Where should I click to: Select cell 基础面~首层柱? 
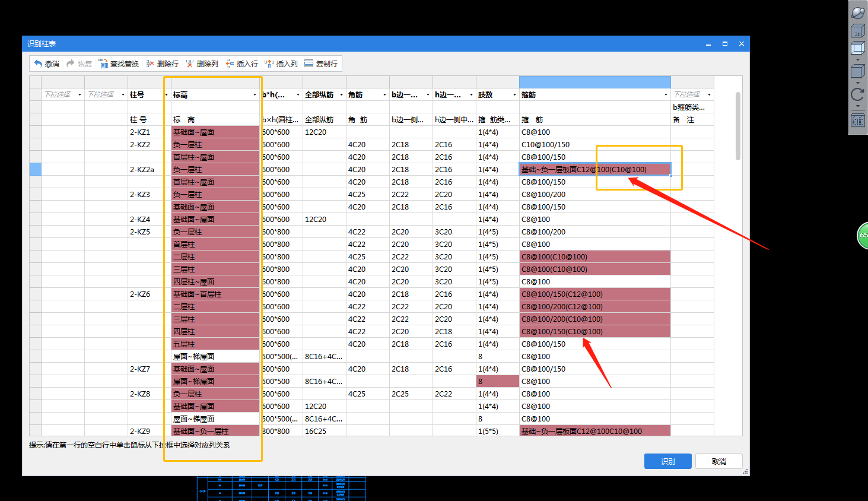(215, 294)
